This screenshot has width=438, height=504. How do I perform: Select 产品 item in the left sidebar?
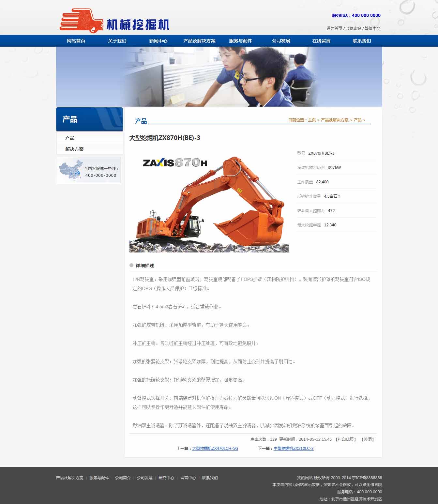click(x=70, y=138)
